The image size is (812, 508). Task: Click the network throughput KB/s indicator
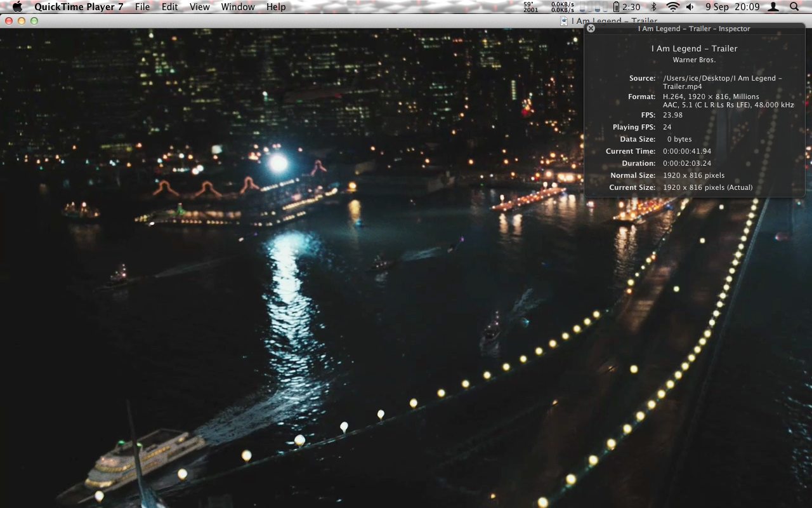(x=563, y=7)
